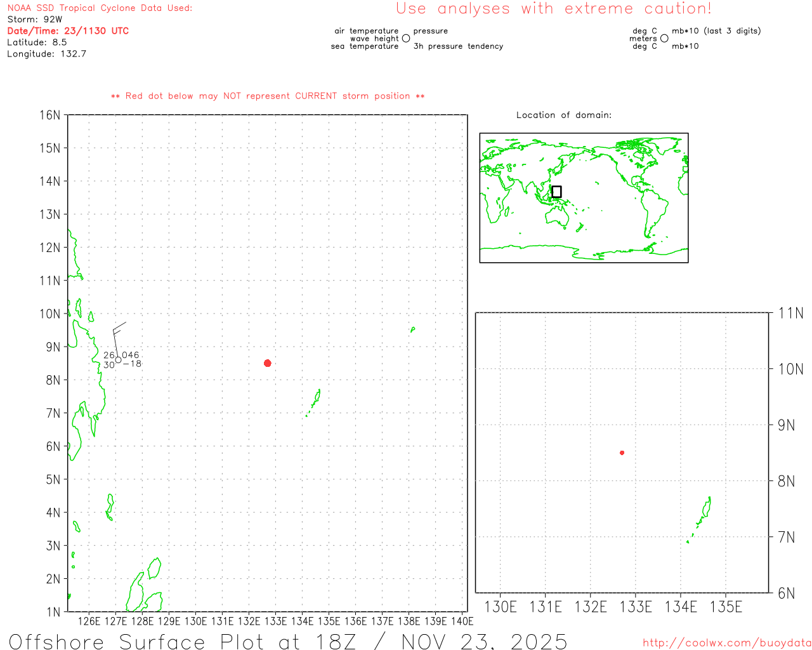Click the '3h pressure tendency' legend label
The width and height of the screenshot is (812, 650).
pyautogui.click(x=458, y=46)
